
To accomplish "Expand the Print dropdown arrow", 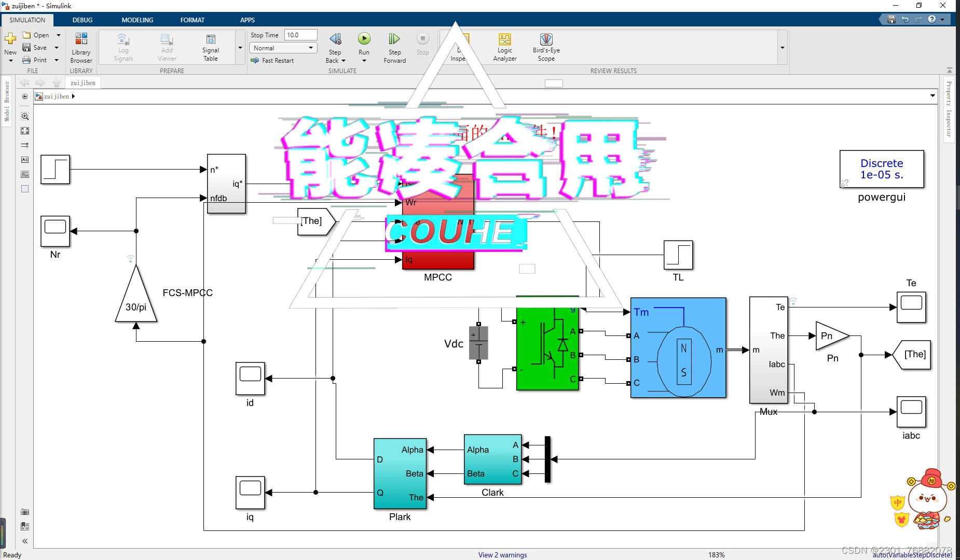I will [x=57, y=60].
